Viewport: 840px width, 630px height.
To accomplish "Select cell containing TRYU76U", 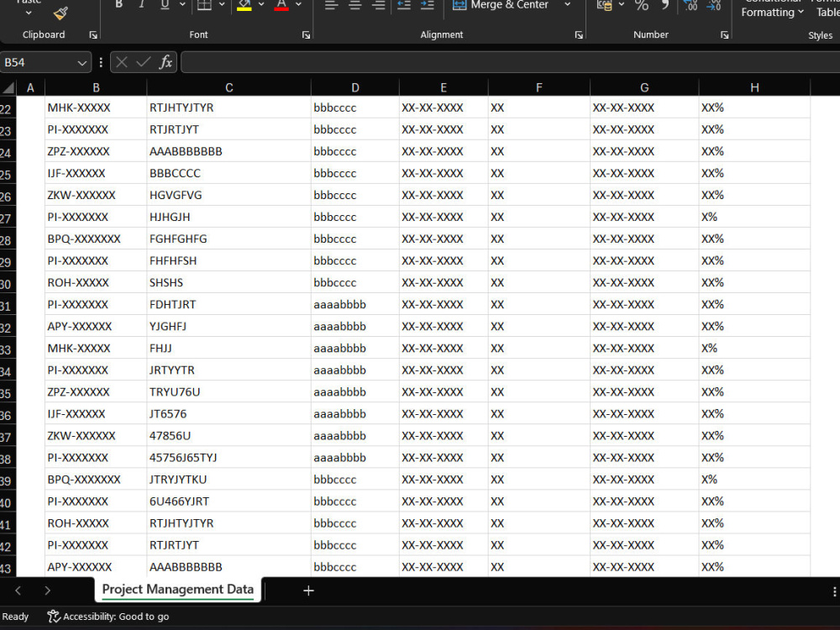I will pos(228,391).
